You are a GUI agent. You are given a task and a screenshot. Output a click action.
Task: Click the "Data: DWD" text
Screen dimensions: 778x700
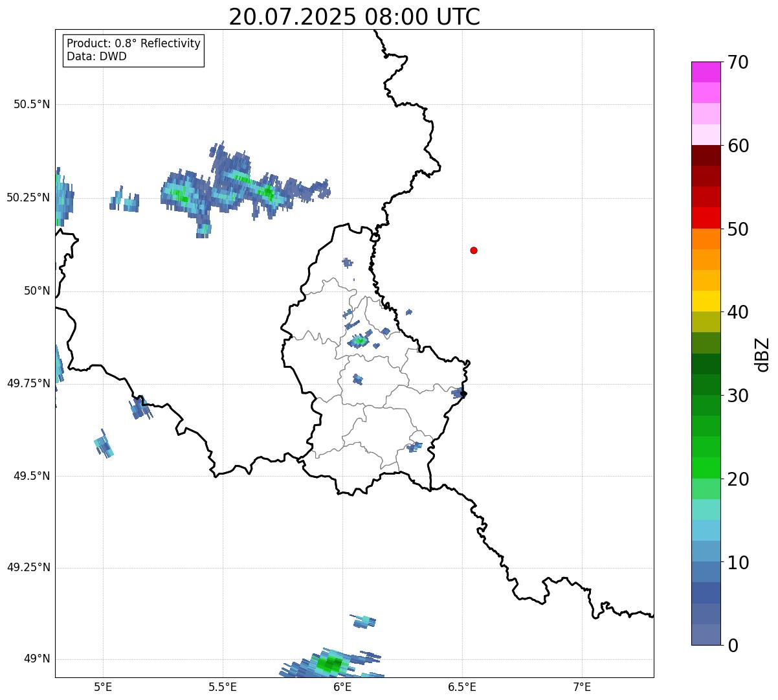96,56
